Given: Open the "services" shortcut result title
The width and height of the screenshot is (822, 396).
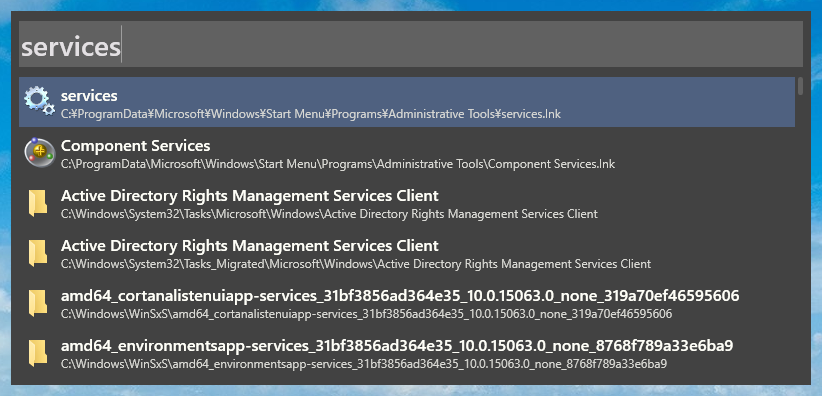Looking at the screenshot, I should [89, 95].
